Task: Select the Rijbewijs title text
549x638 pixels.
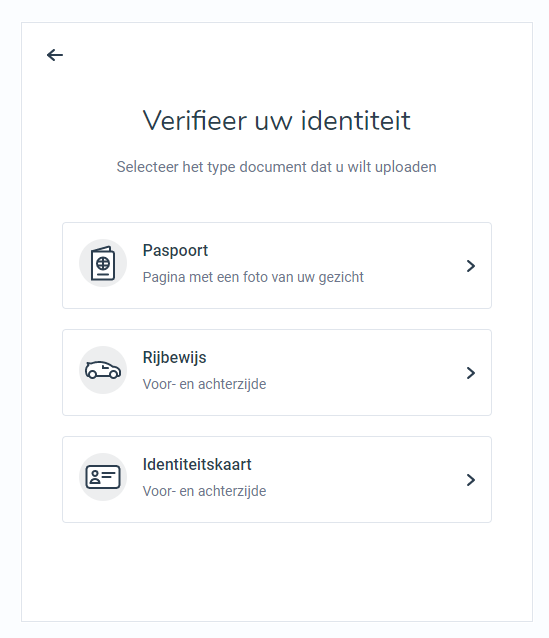Action: coord(175,358)
